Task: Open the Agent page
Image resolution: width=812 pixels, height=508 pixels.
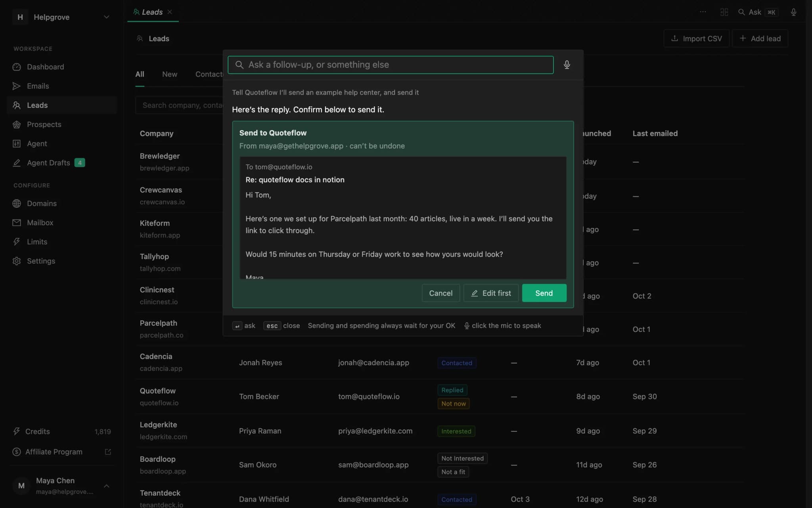Action: [62, 143]
